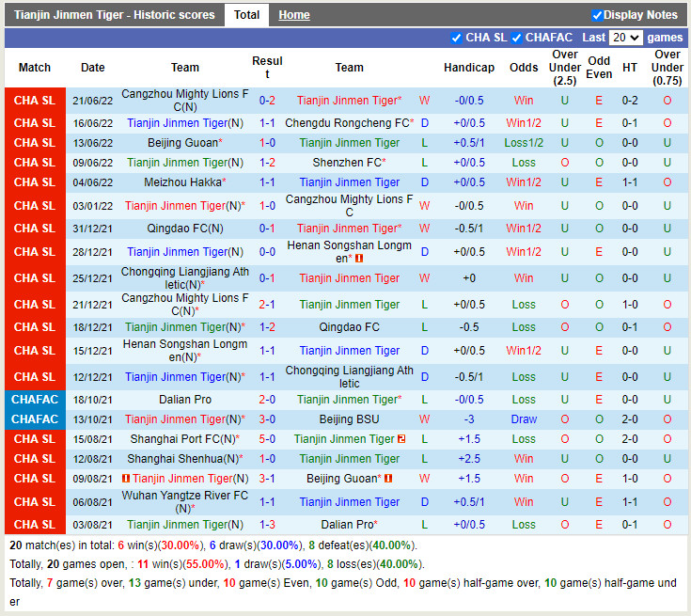Uncheck the CHAFAC league filter
The height and width of the screenshot is (616, 691).
click(x=518, y=38)
